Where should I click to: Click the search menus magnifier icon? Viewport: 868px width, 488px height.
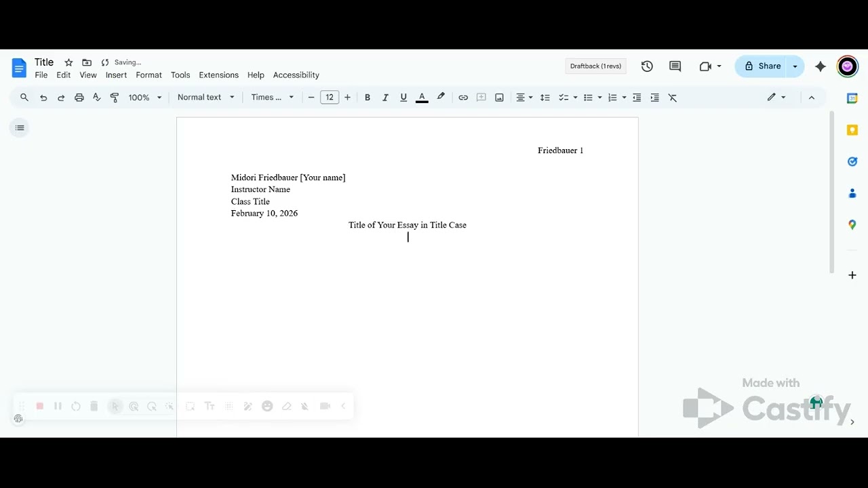click(x=24, y=98)
